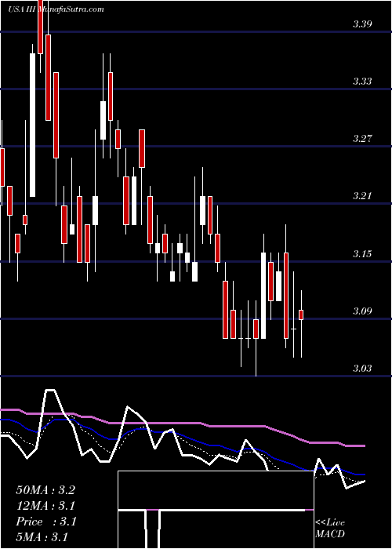Viewport: 392px width, 549px height.
Task: Click the 3.33 price axis label
Action: click(362, 82)
